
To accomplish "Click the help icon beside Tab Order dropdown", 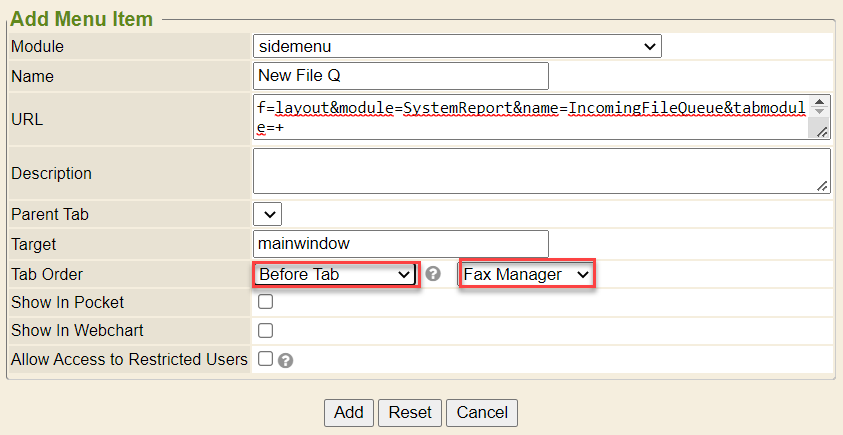I will 433,274.
